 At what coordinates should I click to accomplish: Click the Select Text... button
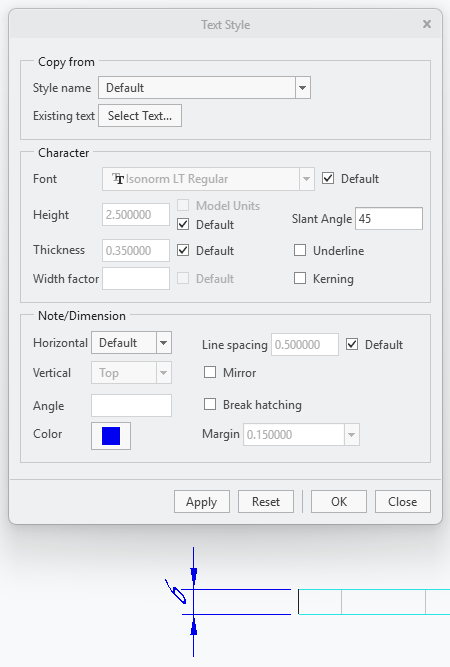tap(140, 116)
